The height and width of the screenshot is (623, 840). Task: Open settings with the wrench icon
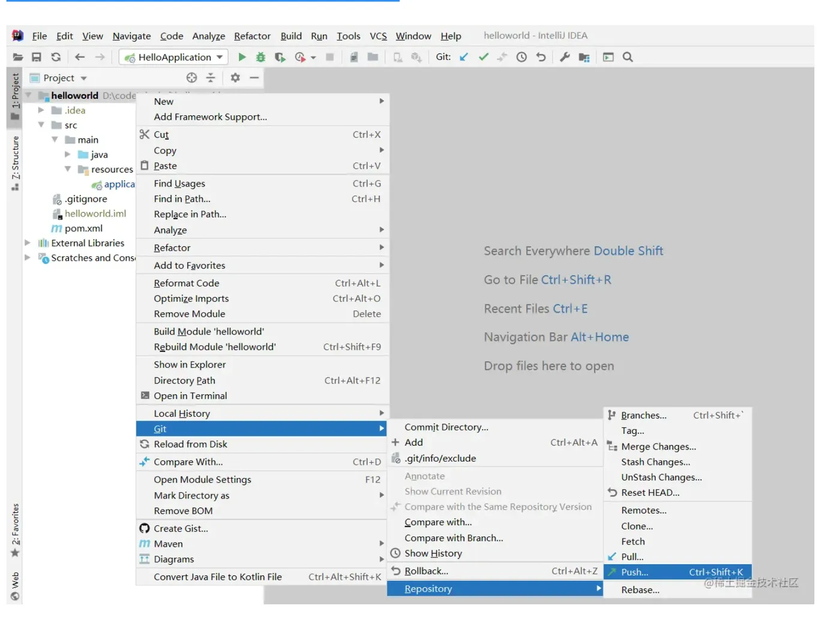(565, 57)
